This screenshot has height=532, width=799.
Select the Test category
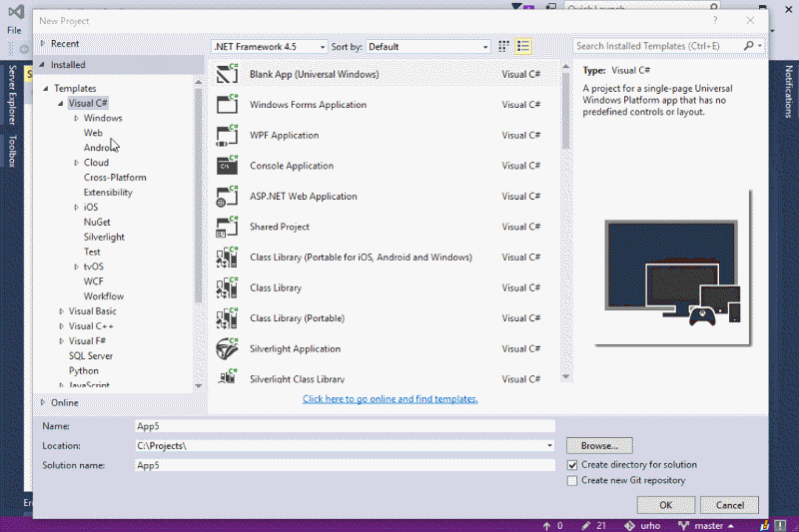pos(92,252)
